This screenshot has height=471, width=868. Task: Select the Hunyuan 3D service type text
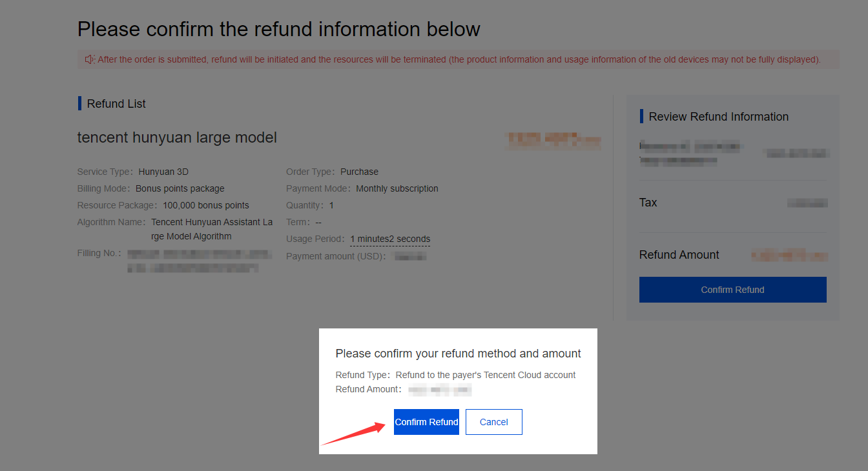pos(163,171)
